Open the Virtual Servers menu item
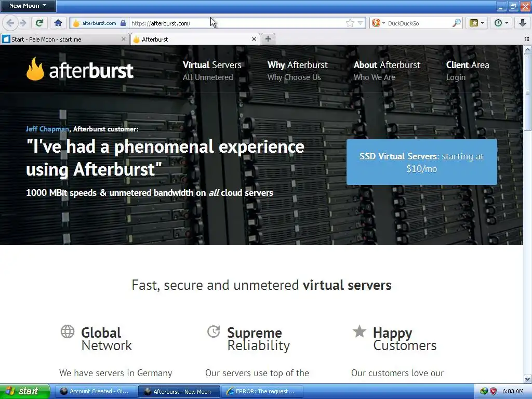Viewport: 532px width, 399px height. coord(212,71)
